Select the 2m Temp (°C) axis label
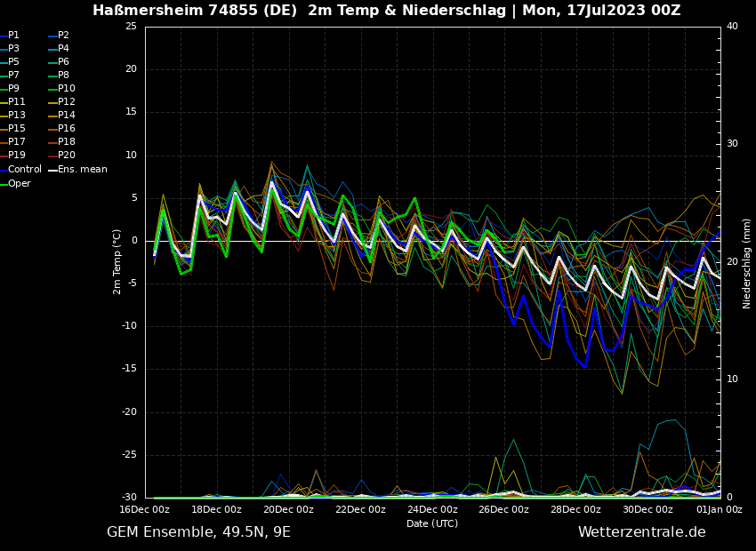 point(117,261)
